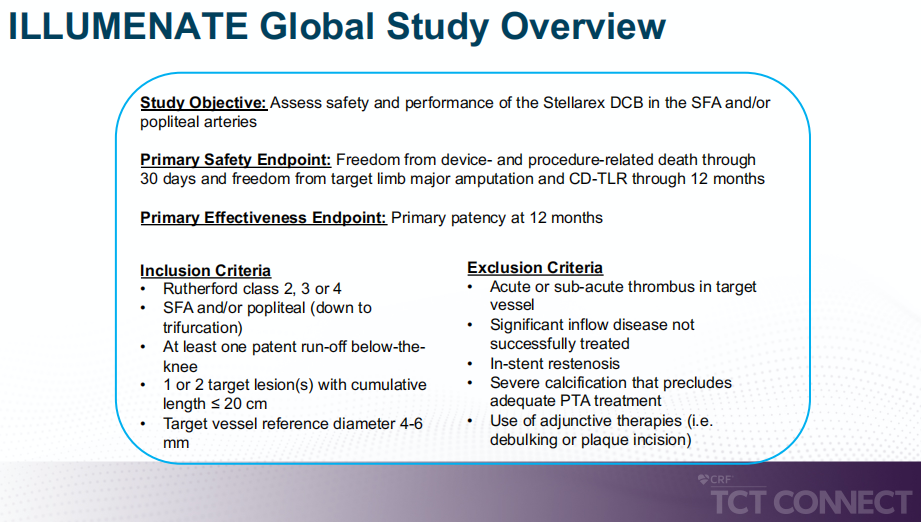Viewport: 921px width, 522px height.
Task: Click the slide title "ILLUMENATE Global Study Overview"
Action: click(x=337, y=26)
